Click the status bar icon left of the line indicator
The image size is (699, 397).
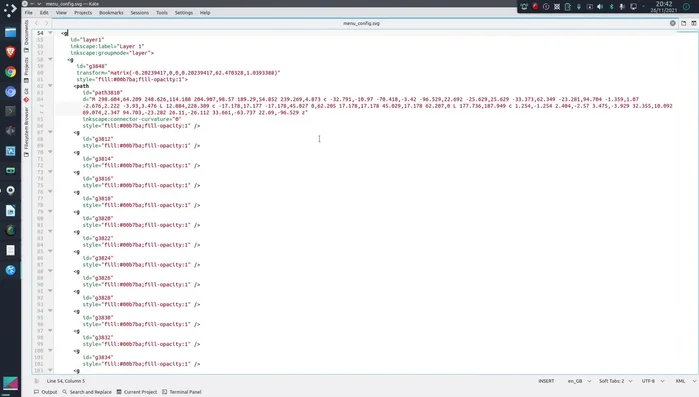click(x=37, y=381)
